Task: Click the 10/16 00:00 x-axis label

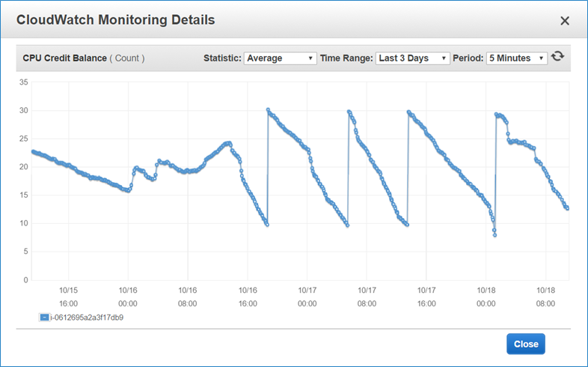Action: (128, 297)
